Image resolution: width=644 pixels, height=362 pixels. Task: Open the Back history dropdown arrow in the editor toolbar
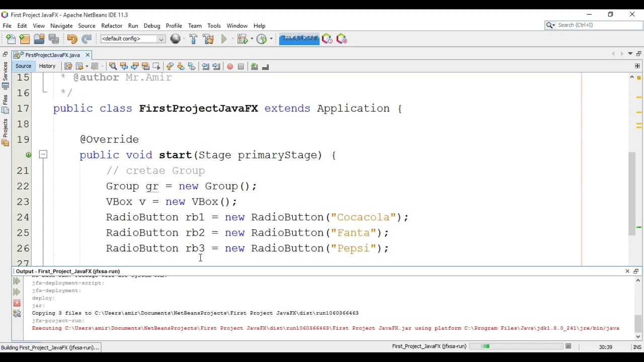87,66
